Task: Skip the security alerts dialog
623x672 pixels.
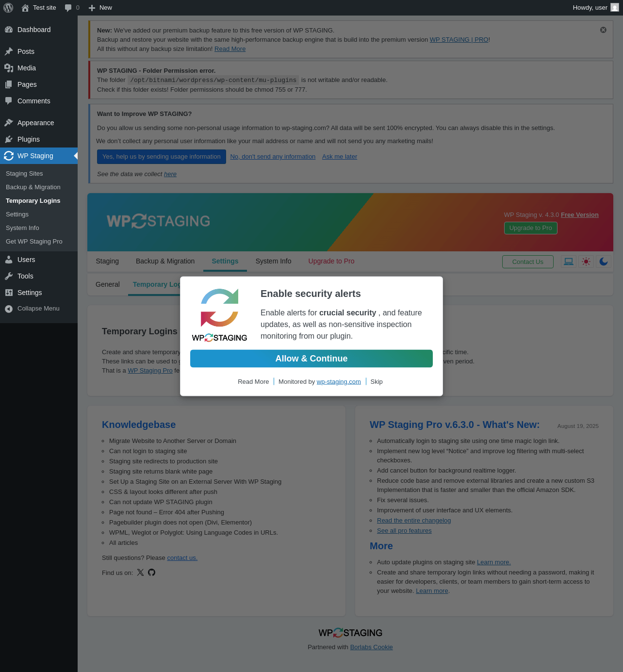Action: 377,382
